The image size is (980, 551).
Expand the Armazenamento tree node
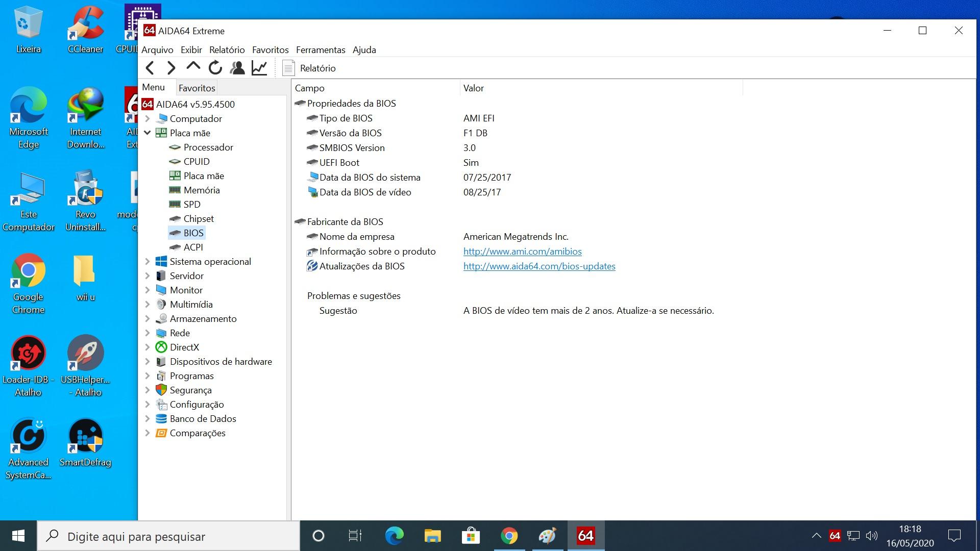(x=148, y=318)
